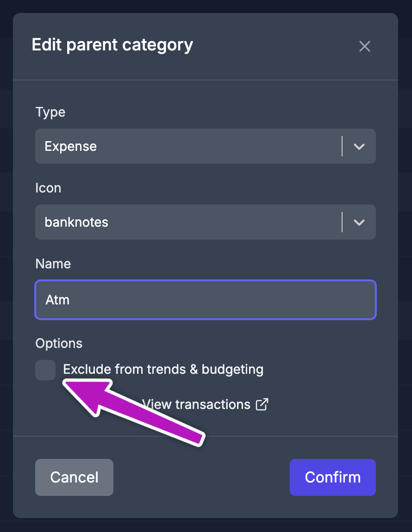Focus the Name input field

(205, 300)
